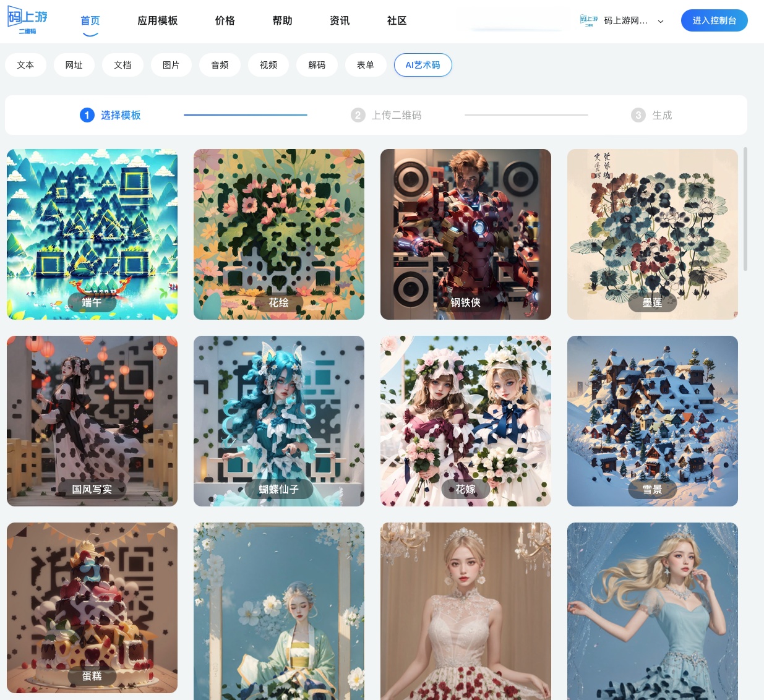
Task: Choose the 花嫁 template thumbnail
Action: pyautogui.click(x=466, y=421)
